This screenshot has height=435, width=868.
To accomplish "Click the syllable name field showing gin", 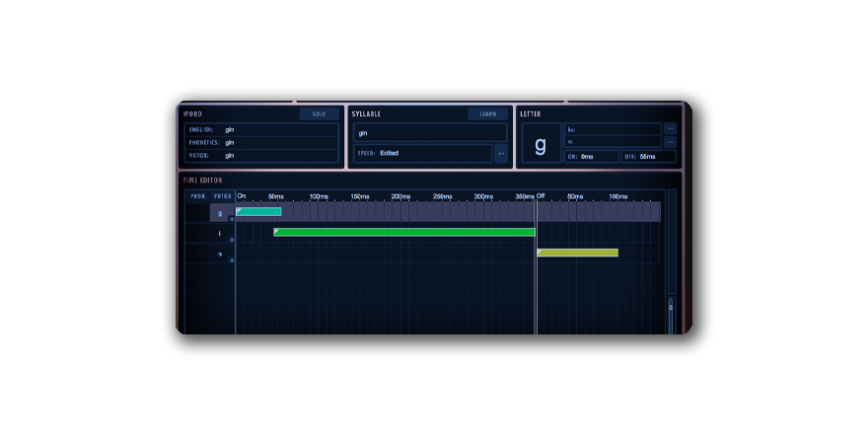I will pos(430,132).
